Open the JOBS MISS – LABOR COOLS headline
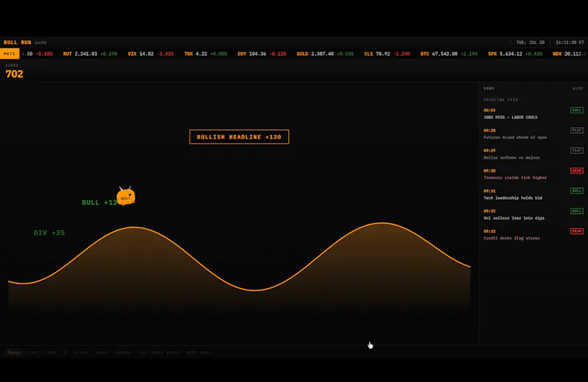Screen dimensions: 588x382 pos(510,118)
